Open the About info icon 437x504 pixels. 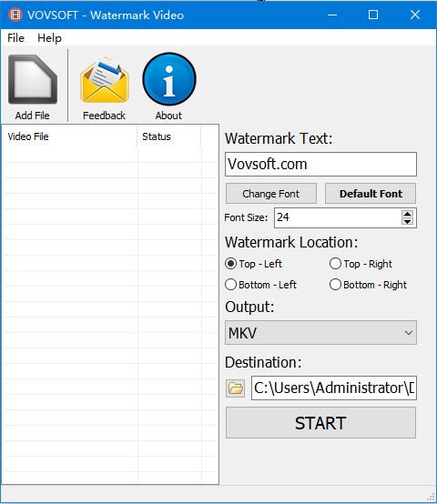click(169, 79)
